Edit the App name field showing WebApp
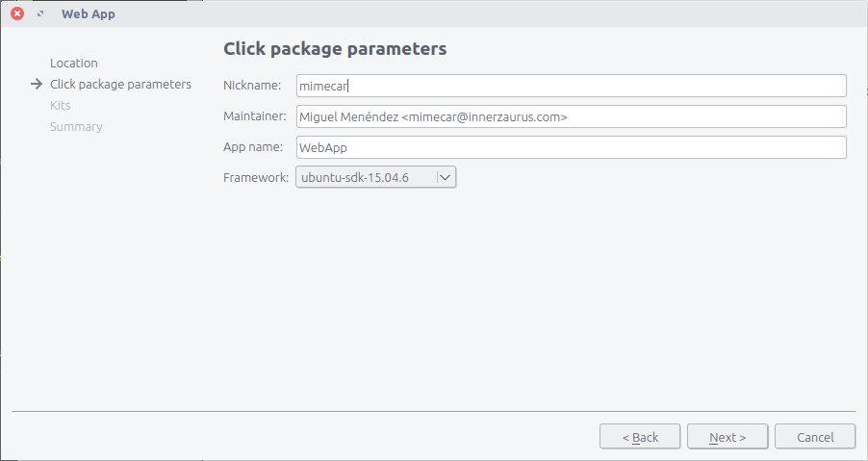Screen dimensions: 868x461 click(x=572, y=147)
